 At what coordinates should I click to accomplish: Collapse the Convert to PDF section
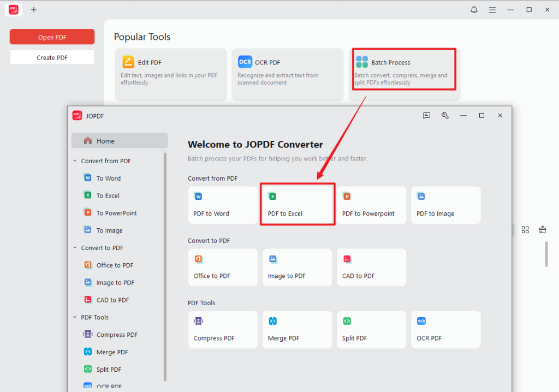[75, 247]
